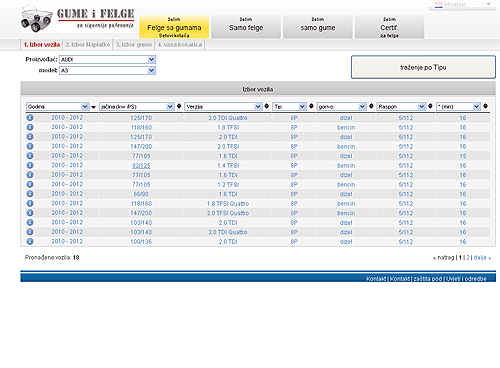Expand the jačina (kw/PS) filter dropdown
500x368 pixels.
[x=137, y=107]
